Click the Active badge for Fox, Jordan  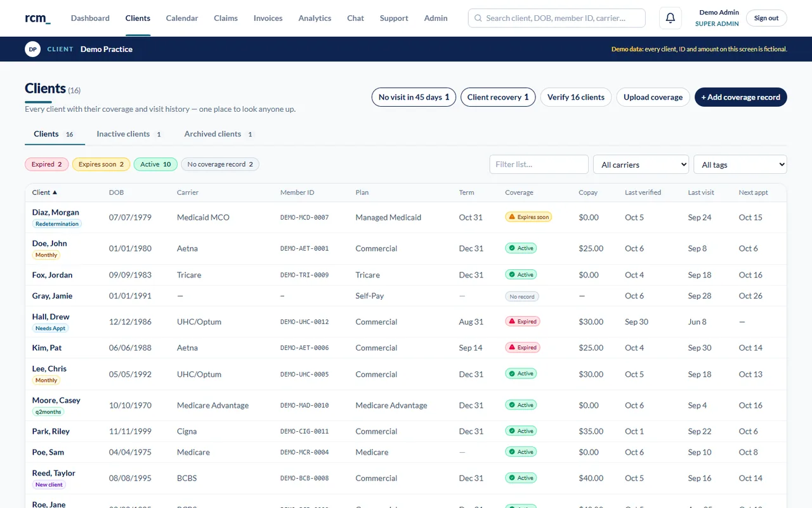521,275
